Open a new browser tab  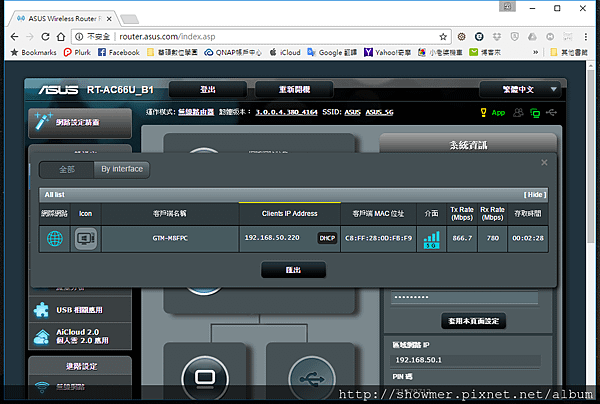tap(129, 19)
